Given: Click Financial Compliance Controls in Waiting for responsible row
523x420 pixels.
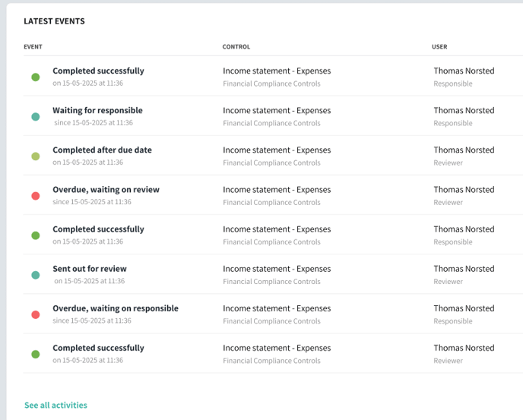Looking at the screenshot, I should (271, 123).
